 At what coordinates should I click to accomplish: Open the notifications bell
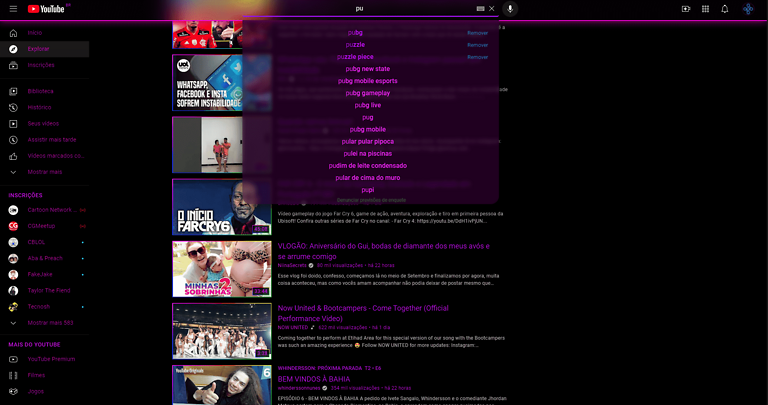pyautogui.click(x=725, y=9)
